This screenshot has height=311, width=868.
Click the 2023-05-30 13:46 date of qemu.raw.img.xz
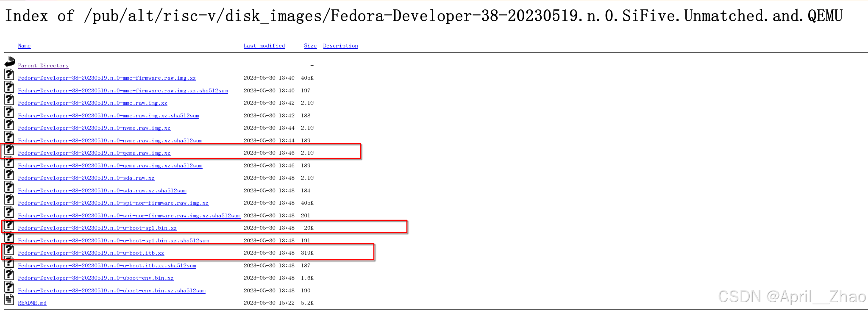tap(269, 153)
